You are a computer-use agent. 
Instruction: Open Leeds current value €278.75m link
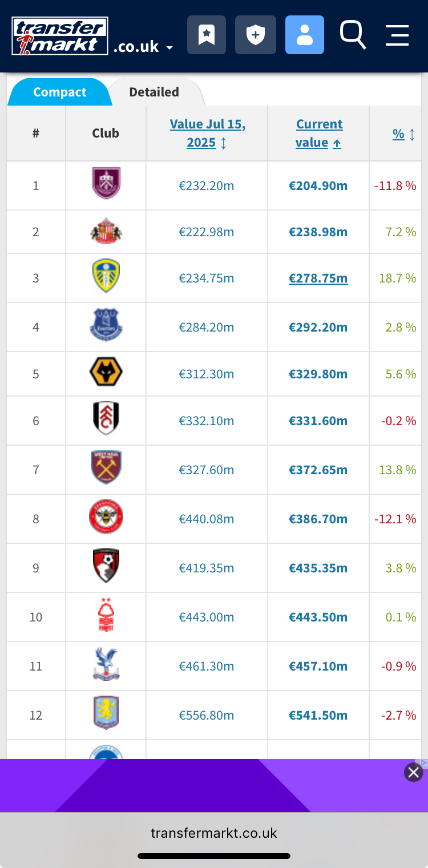point(318,278)
